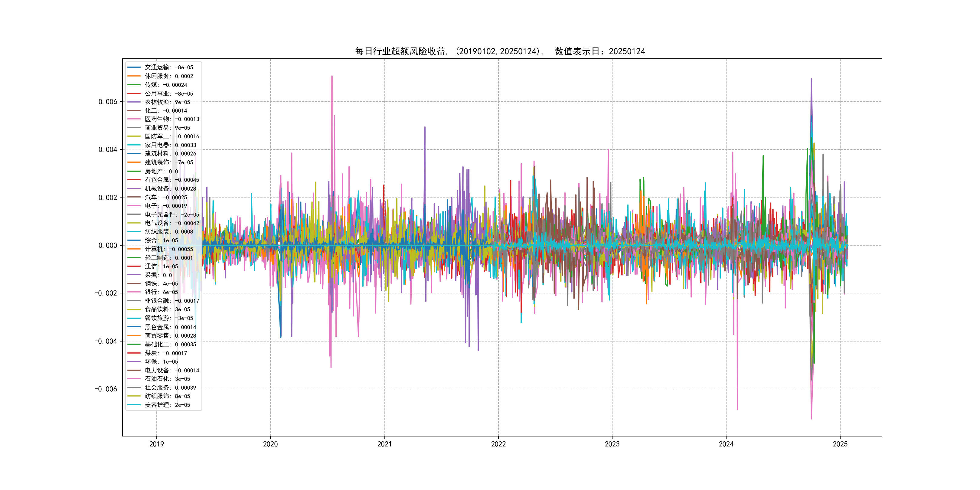The height and width of the screenshot is (490, 980).
Task: Click the 社会服务 gray legend line
Action: (x=134, y=388)
